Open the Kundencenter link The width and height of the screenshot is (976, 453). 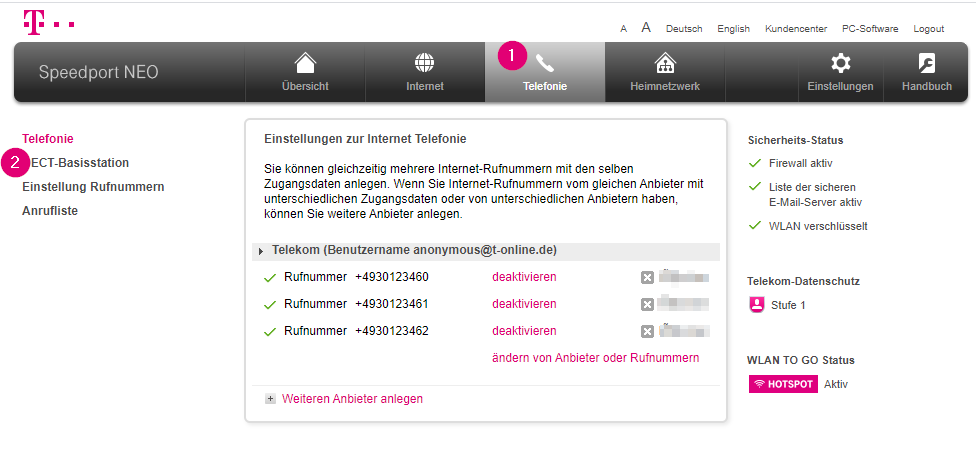point(796,29)
